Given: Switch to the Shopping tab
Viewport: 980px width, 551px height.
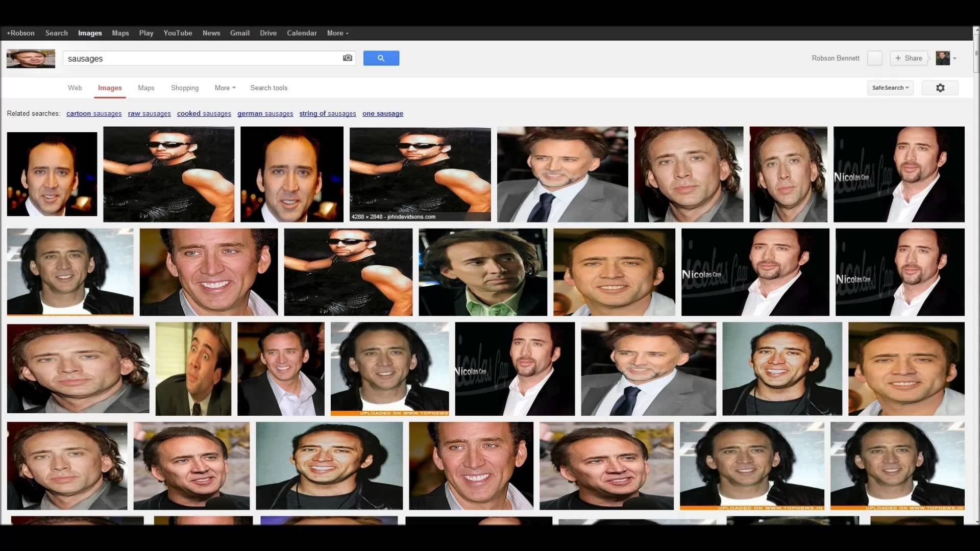Looking at the screenshot, I should click(184, 88).
